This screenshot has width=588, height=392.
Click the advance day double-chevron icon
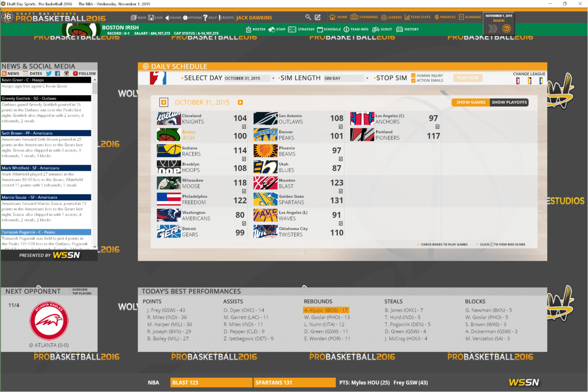[493, 29]
